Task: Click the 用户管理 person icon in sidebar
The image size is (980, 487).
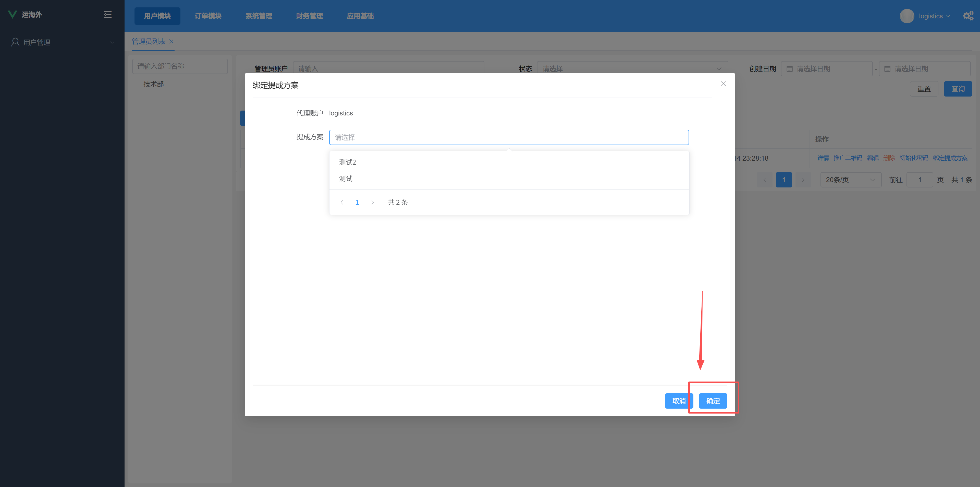Action: (x=15, y=42)
